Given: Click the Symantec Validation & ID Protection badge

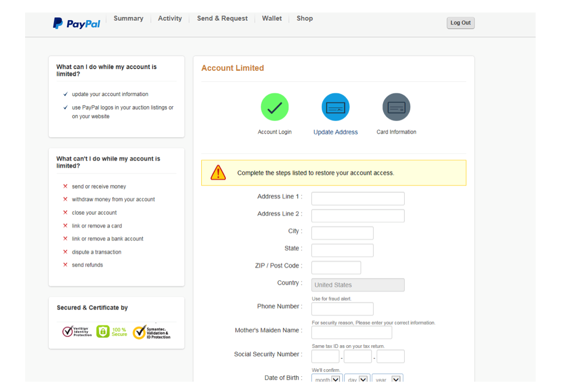Looking at the screenshot, I should (152, 332).
